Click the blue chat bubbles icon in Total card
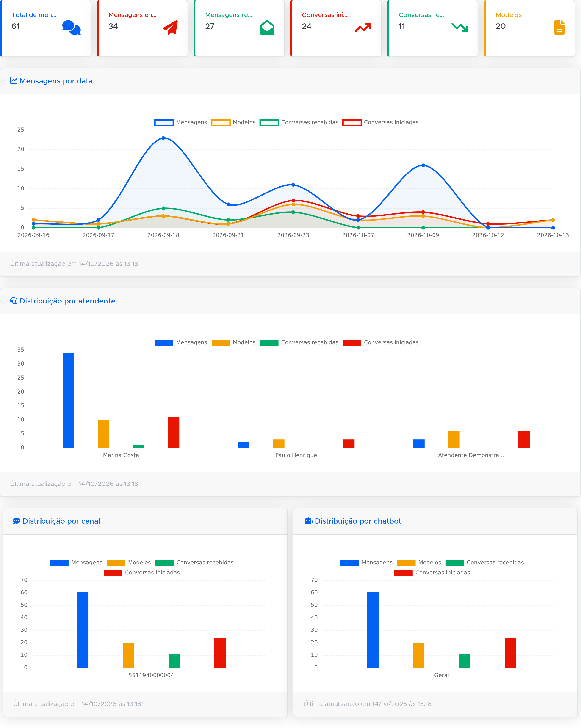This screenshot has height=728, width=581. pyautogui.click(x=72, y=28)
